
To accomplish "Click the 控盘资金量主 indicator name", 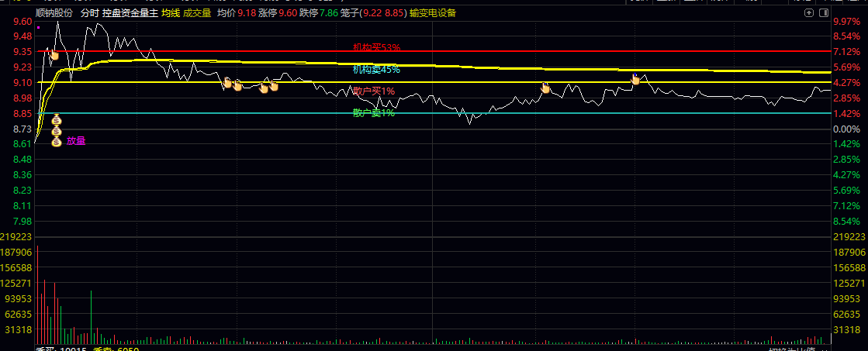I will coord(130,13).
